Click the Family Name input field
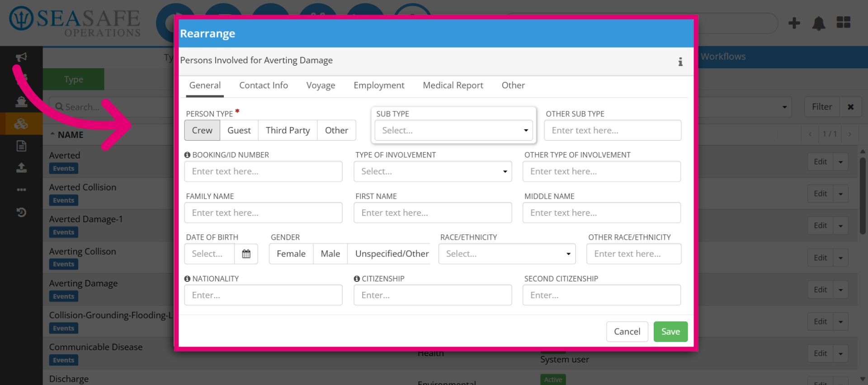The width and height of the screenshot is (868, 385). [263, 213]
